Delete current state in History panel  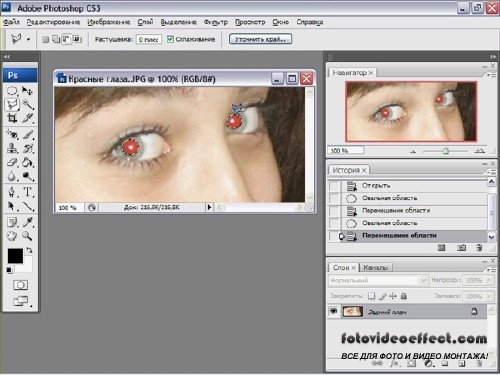click(x=479, y=248)
